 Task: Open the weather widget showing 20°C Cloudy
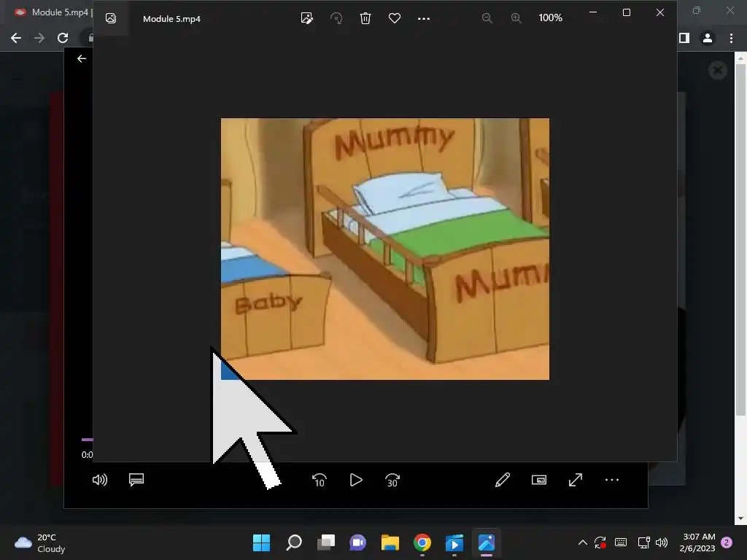39,542
